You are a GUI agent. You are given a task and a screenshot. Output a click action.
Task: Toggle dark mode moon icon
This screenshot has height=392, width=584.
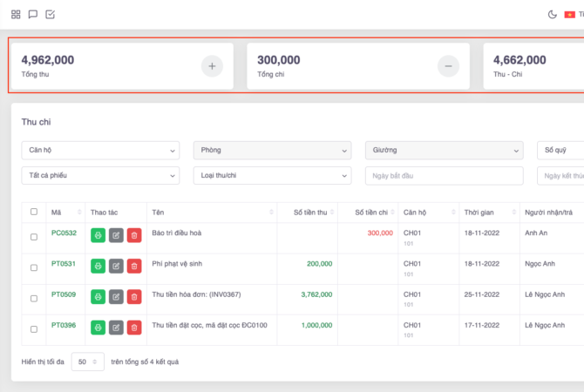tap(552, 14)
